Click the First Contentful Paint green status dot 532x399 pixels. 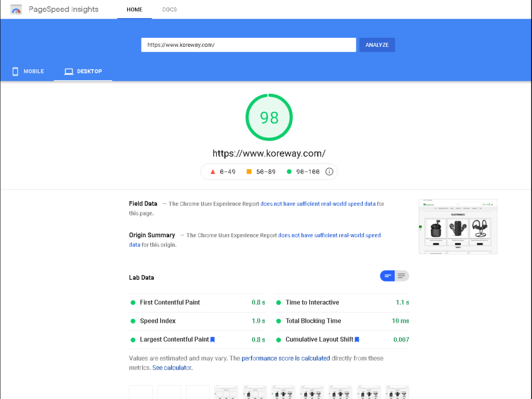pyautogui.click(x=133, y=303)
